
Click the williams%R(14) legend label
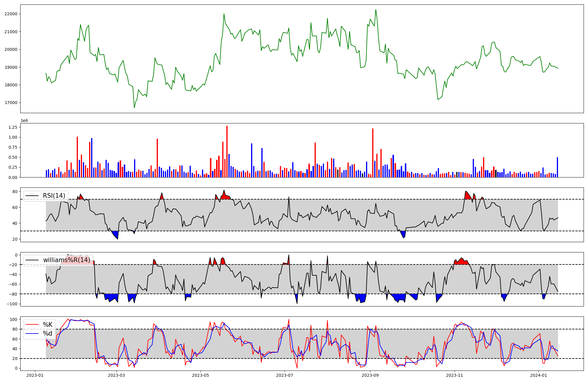66,260
